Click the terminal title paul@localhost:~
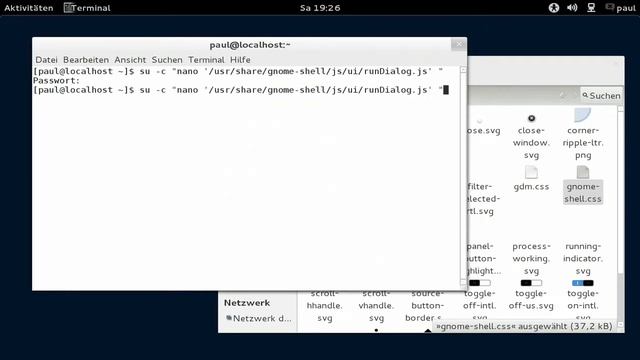This screenshot has width=640, height=360. tap(250, 45)
